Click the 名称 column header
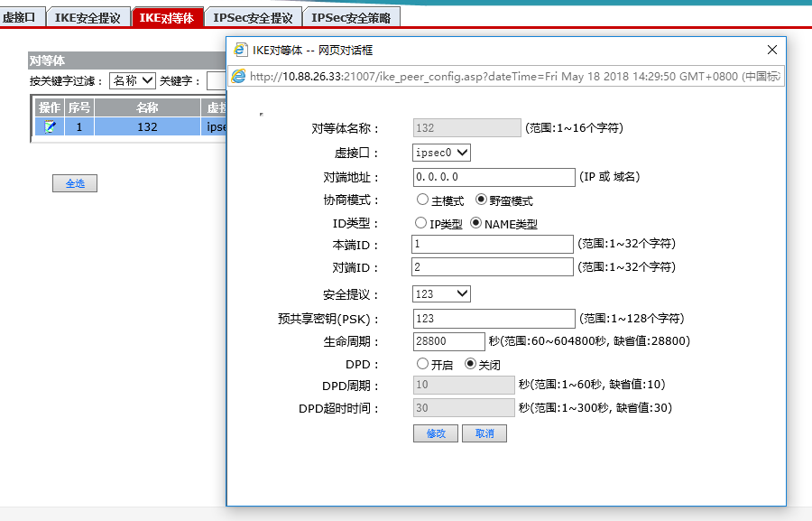The width and height of the screenshot is (812, 521). point(147,107)
